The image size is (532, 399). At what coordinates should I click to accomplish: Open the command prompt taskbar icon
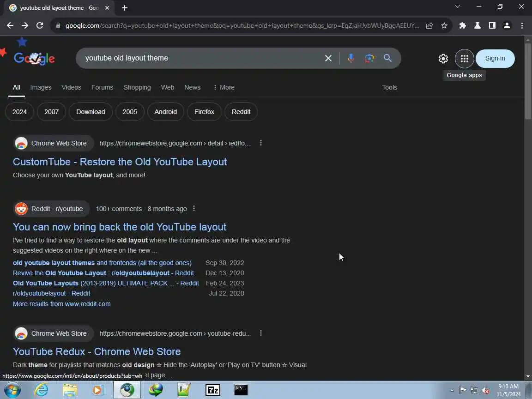click(x=241, y=390)
